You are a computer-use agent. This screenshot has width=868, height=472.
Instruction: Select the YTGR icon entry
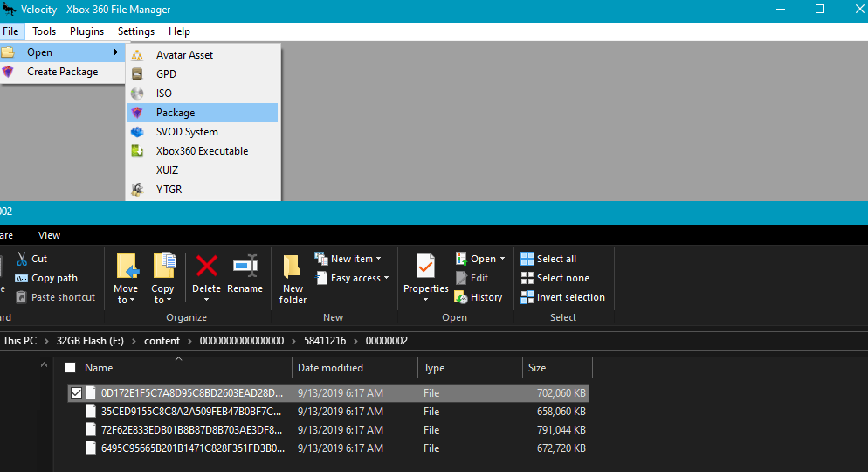[137, 190]
